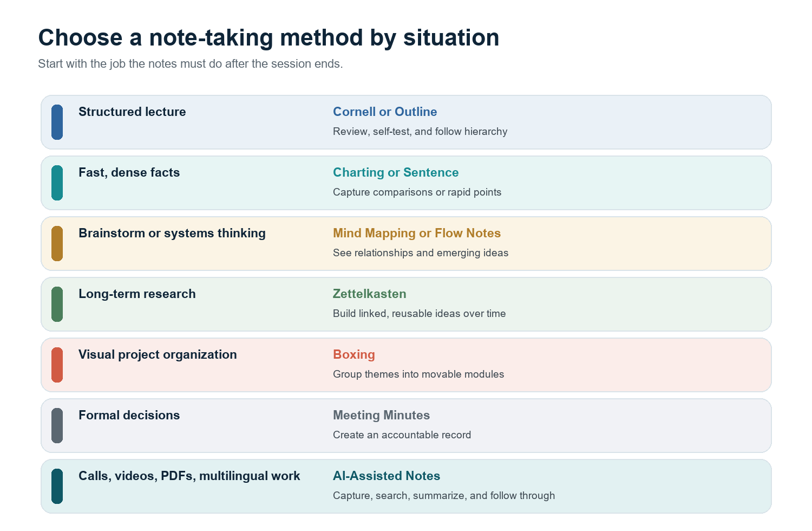Click 'Group themes into movable modules' text
Screen dimensions: 812x531
[418, 374]
